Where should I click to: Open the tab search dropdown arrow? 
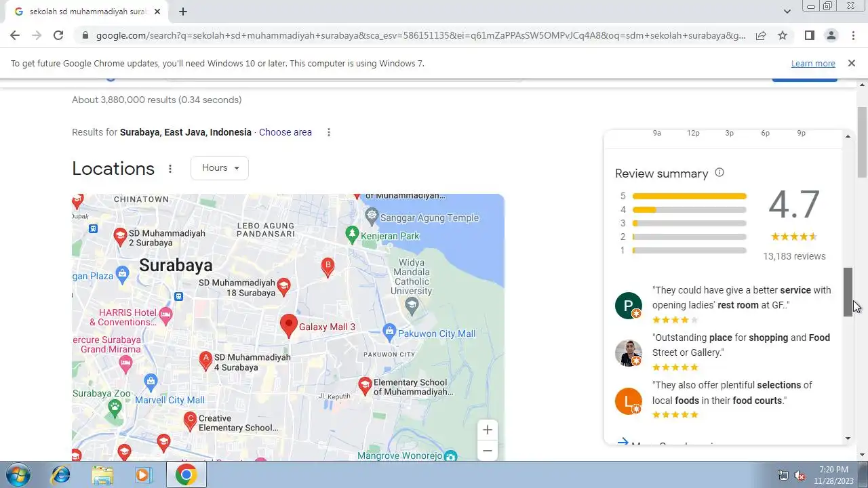pos(787,11)
